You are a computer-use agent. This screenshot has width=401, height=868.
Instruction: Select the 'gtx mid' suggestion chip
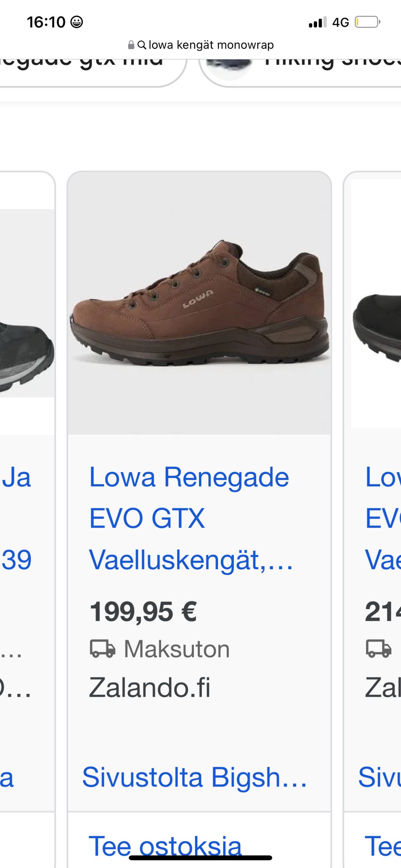click(x=91, y=71)
